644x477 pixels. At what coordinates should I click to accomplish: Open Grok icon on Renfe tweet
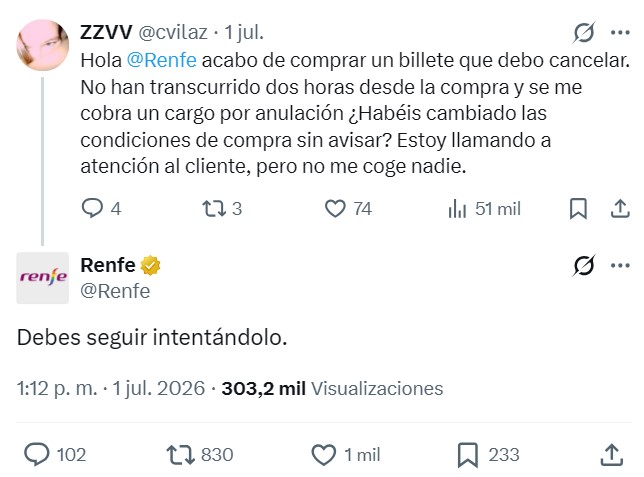tap(584, 265)
